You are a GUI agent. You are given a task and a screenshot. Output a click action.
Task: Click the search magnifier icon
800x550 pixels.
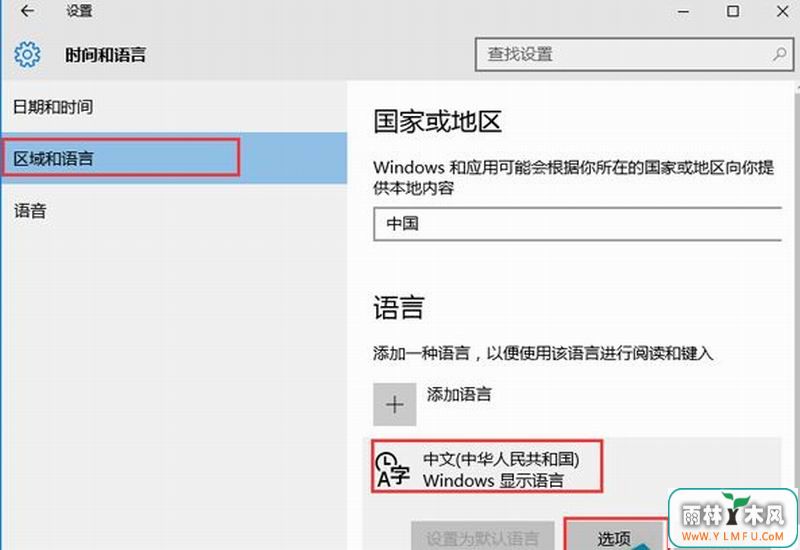coord(779,54)
